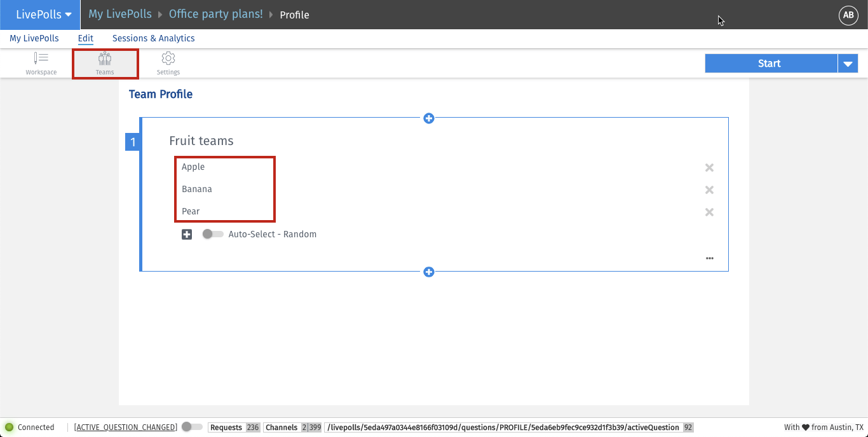Open the Settings gear icon
The height and width of the screenshot is (437, 868).
pos(168,59)
